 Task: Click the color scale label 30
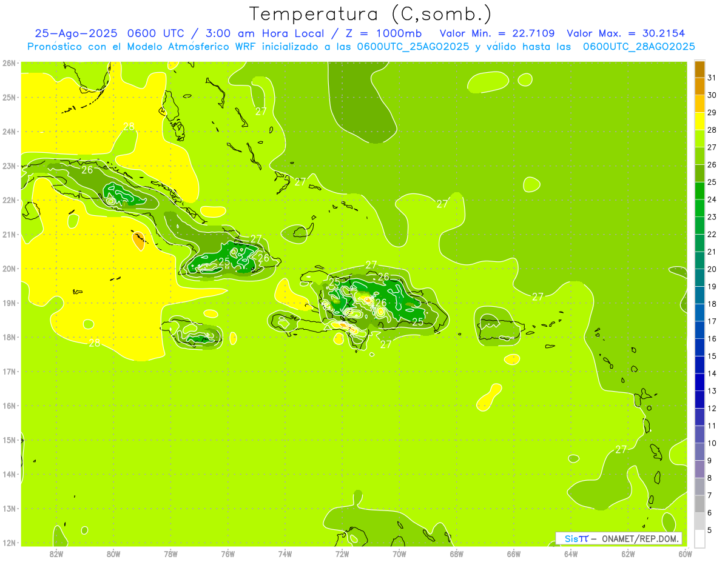[712, 95]
